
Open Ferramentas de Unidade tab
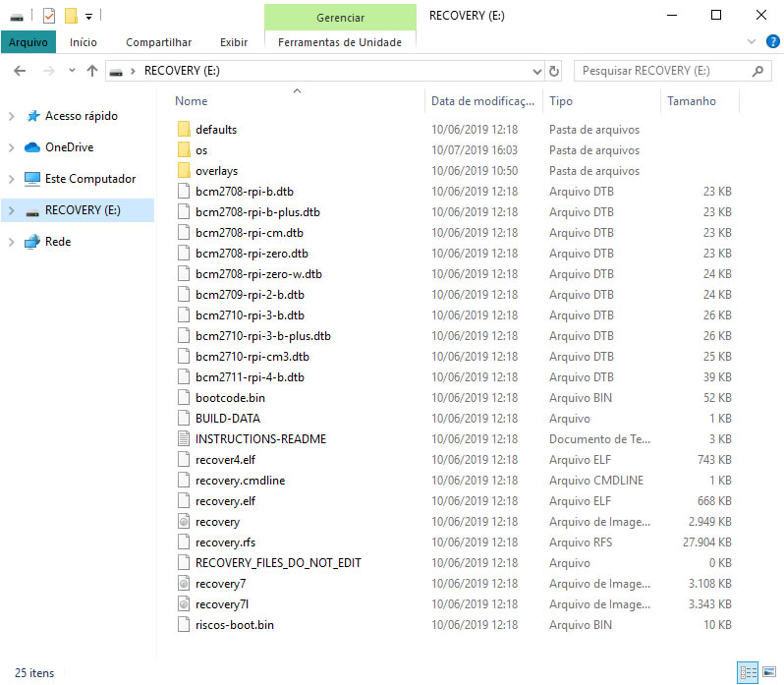340,42
